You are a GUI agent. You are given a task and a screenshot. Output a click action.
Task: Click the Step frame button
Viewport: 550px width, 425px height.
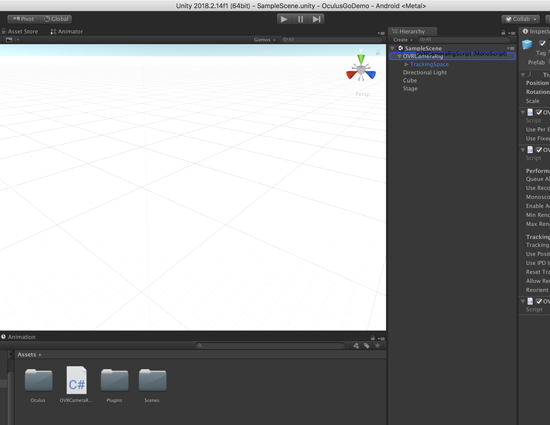coord(316,19)
